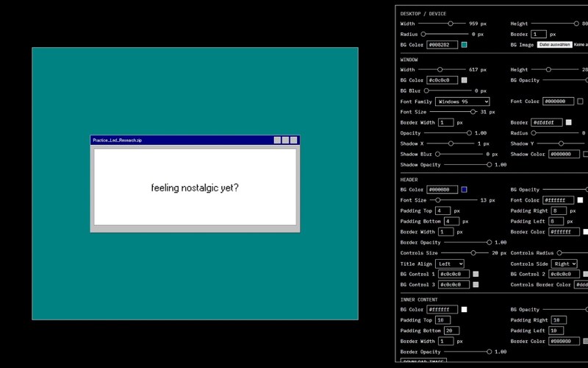
Task: Click the Practice_Led_Research.zip window title
Action: coord(118,140)
